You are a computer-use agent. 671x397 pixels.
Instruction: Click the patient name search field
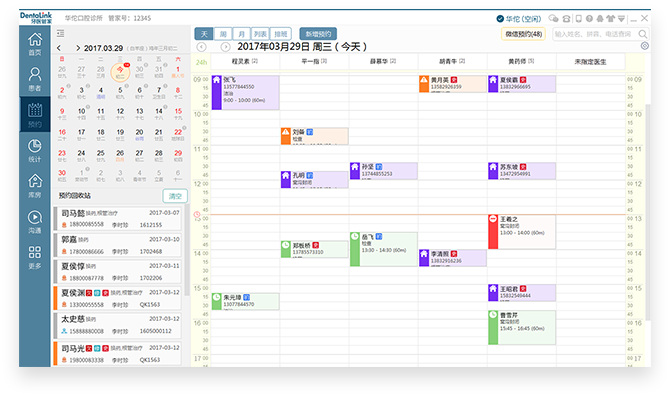(595, 34)
